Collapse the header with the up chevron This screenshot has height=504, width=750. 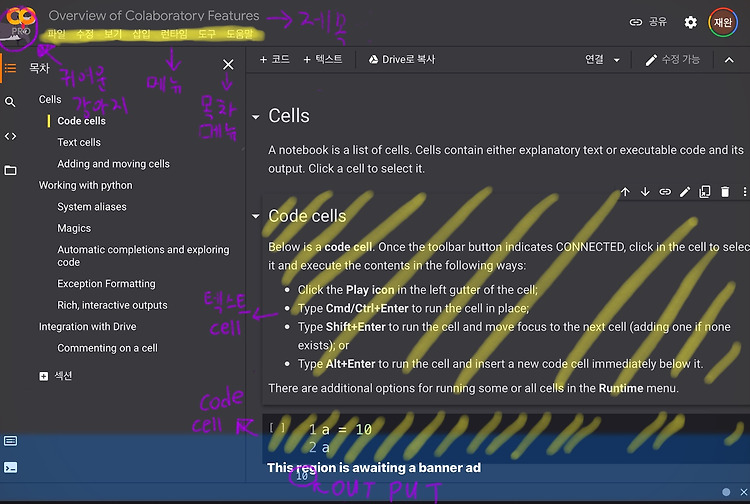pos(729,60)
